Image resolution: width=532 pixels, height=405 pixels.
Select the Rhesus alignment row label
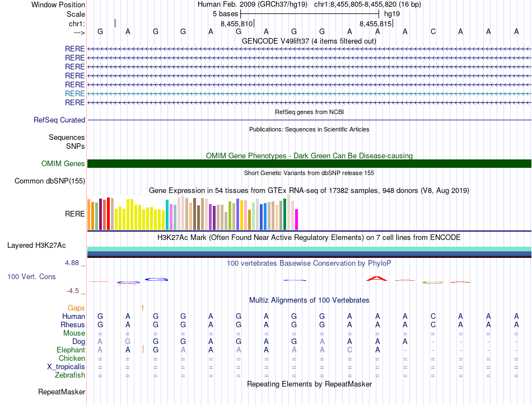coord(73,324)
